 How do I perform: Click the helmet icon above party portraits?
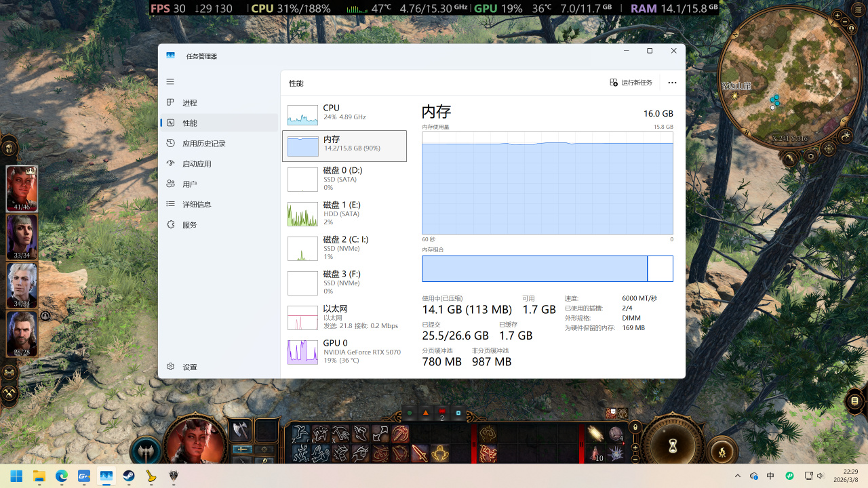[x=9, y=147]
